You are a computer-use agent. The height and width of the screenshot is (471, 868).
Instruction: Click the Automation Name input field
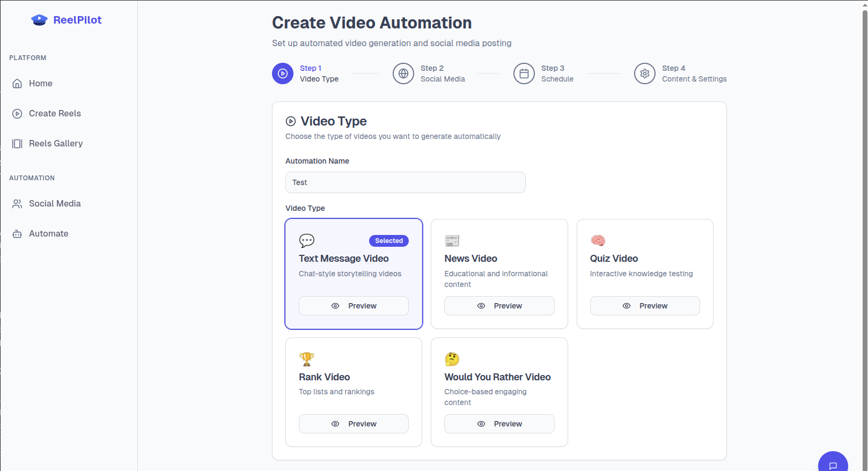(405, 182)
